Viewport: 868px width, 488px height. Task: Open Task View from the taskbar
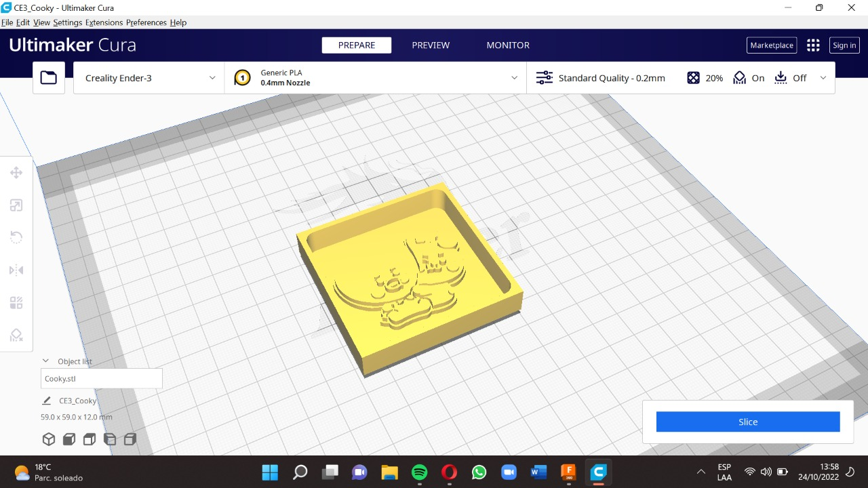[x=330, y=472]
